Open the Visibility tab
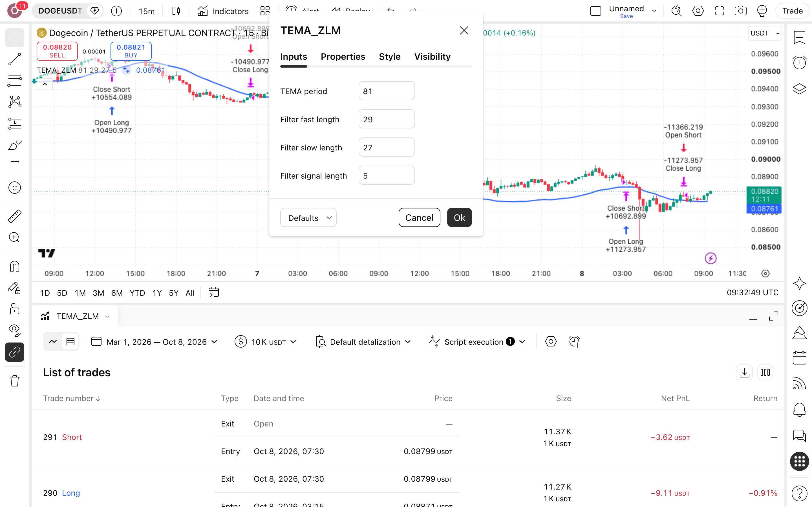 tap(432, 56)
